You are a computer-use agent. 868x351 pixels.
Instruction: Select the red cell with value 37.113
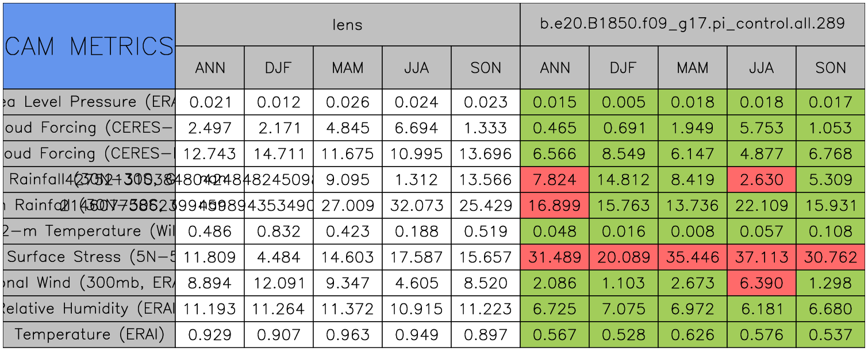tap(761, 257)
